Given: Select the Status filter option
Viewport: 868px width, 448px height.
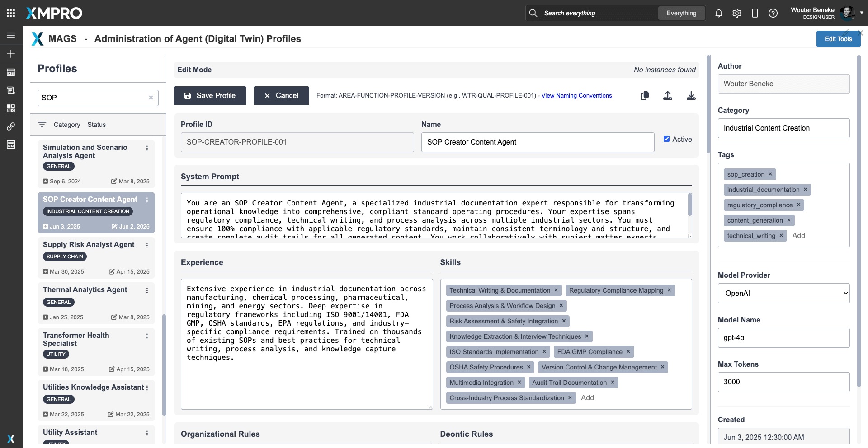Looking at the screenshot, I should point(96,125).
